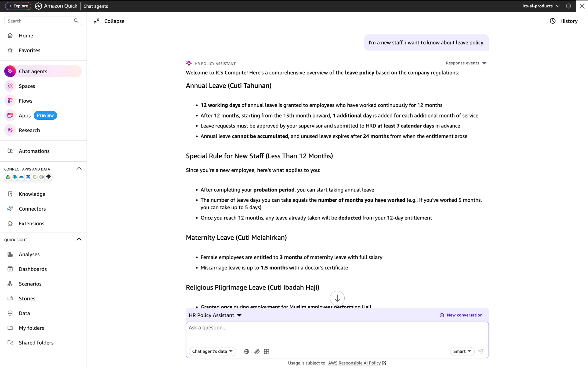Collapse the Quick Sight section
This screenshot has height=368, width=588.
coord(79,239)
